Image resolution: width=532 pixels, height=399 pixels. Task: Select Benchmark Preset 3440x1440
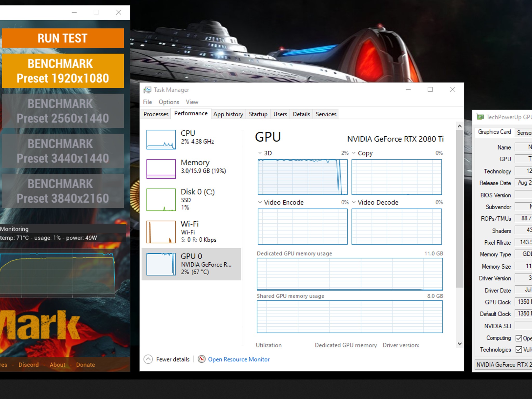click(x=63, y=151)
